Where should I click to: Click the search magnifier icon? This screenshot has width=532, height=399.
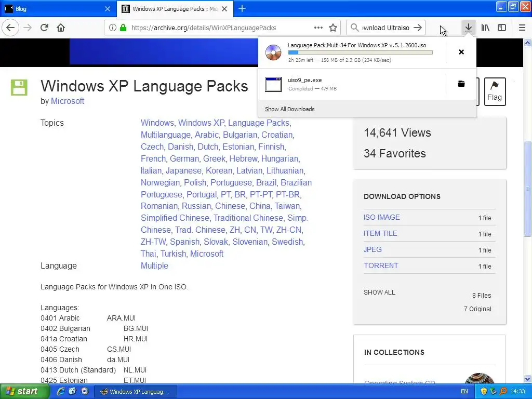(354, 28)
